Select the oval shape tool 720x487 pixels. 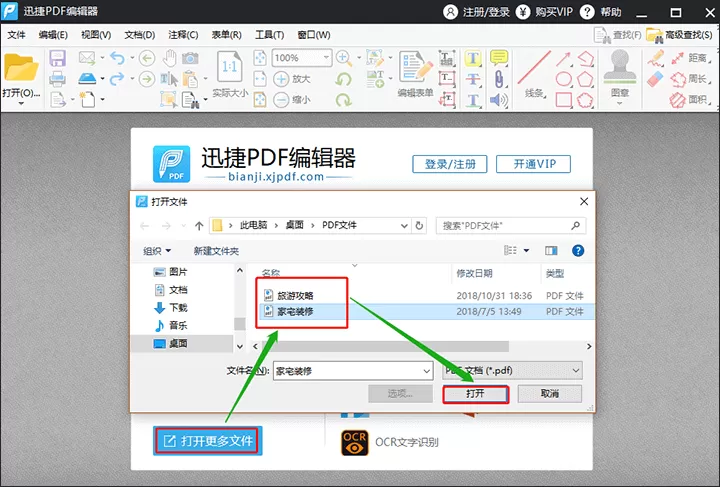coord(563,79)
